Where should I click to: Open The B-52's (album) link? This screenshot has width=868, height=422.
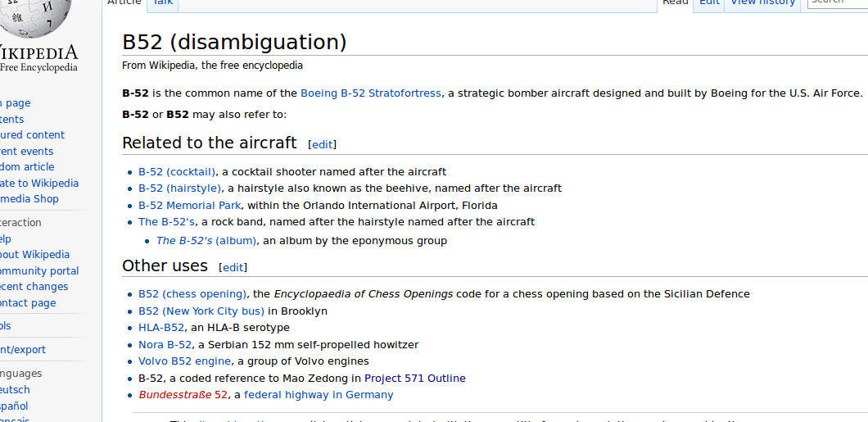pyautogui.click(x=206, y=241)
